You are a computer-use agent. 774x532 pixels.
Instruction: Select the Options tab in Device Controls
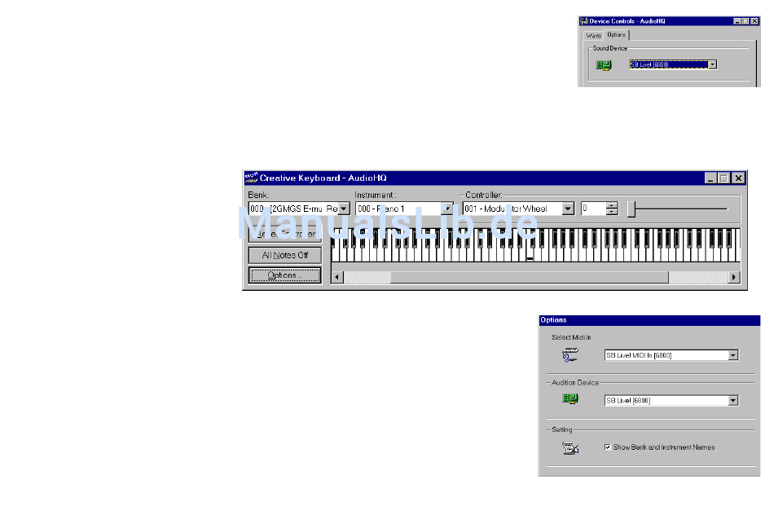point(617,34)
